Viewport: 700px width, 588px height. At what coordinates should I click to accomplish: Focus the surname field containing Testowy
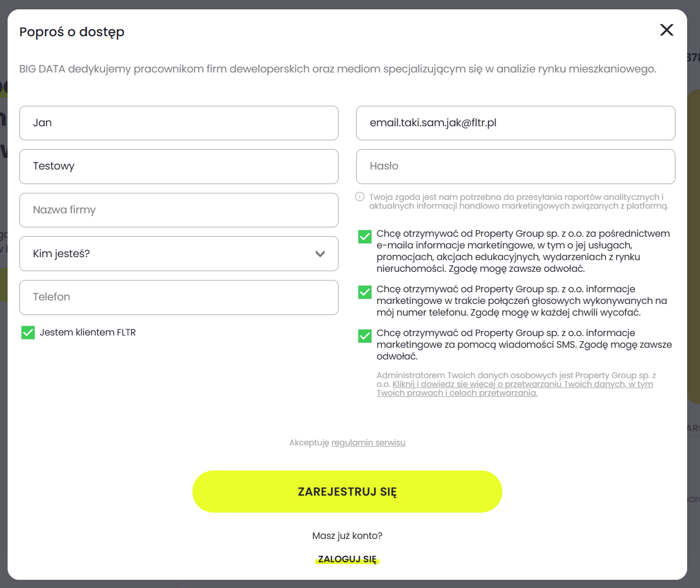point(178,166)
